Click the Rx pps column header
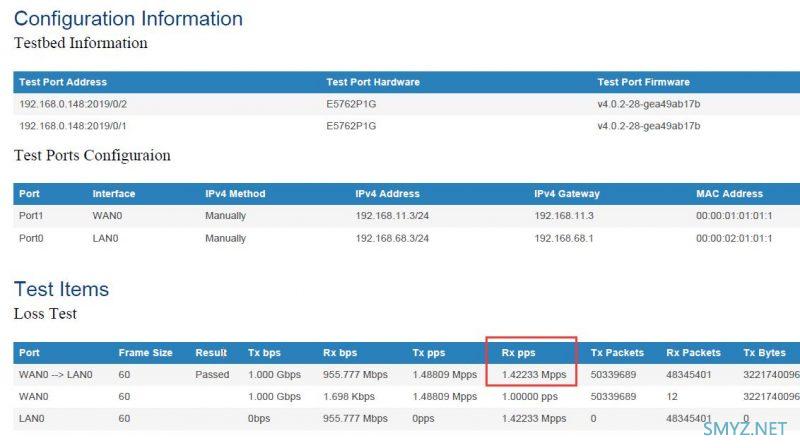The height and width of the screenshot is (448, 800). (x=518, y=353)
